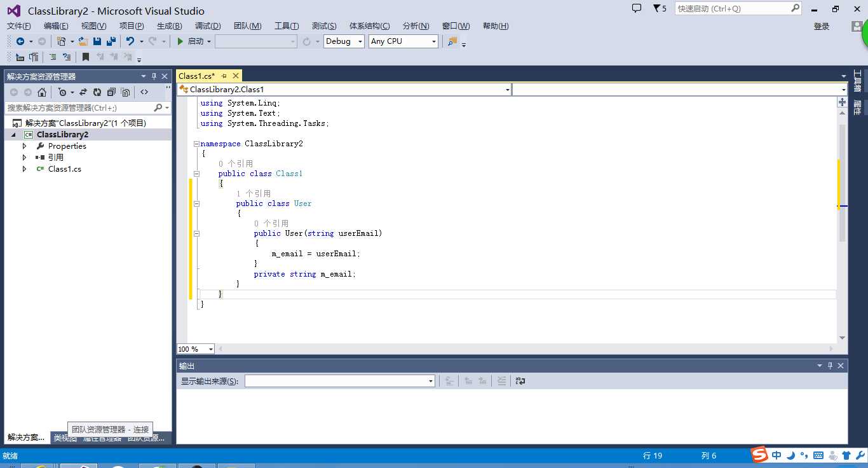
Task: Collapse the namespace ClassLibrary2 code block
Action: (x=196, y=144)
